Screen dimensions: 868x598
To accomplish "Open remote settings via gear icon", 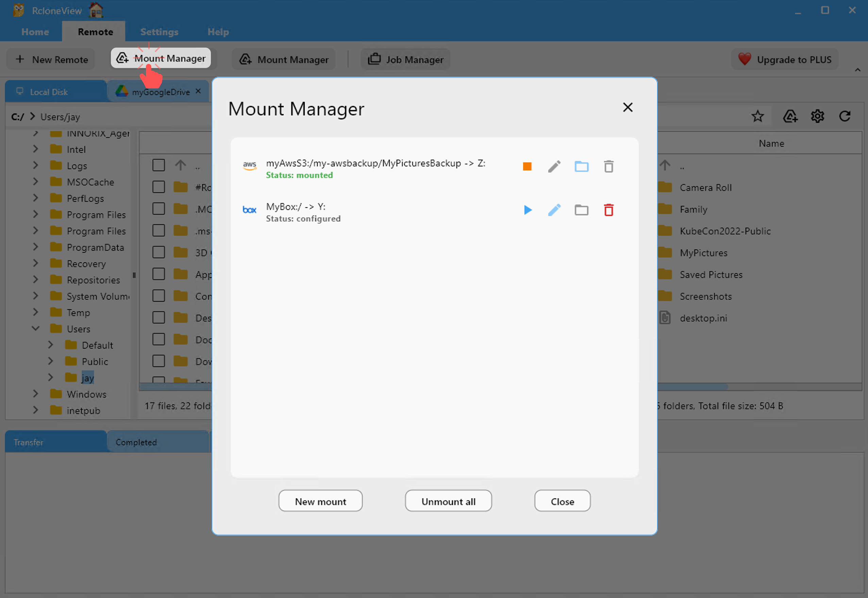I will tap(818, 116).
